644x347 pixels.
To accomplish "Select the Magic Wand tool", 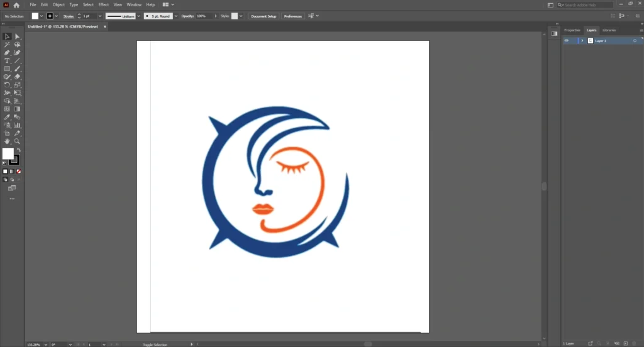I will click(7, 45).
